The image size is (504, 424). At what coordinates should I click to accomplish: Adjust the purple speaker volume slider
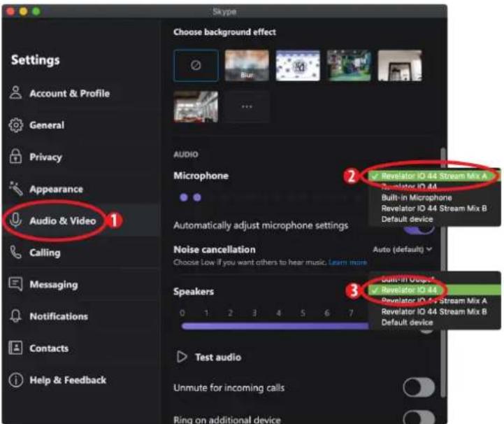click(x=275, y=326)
